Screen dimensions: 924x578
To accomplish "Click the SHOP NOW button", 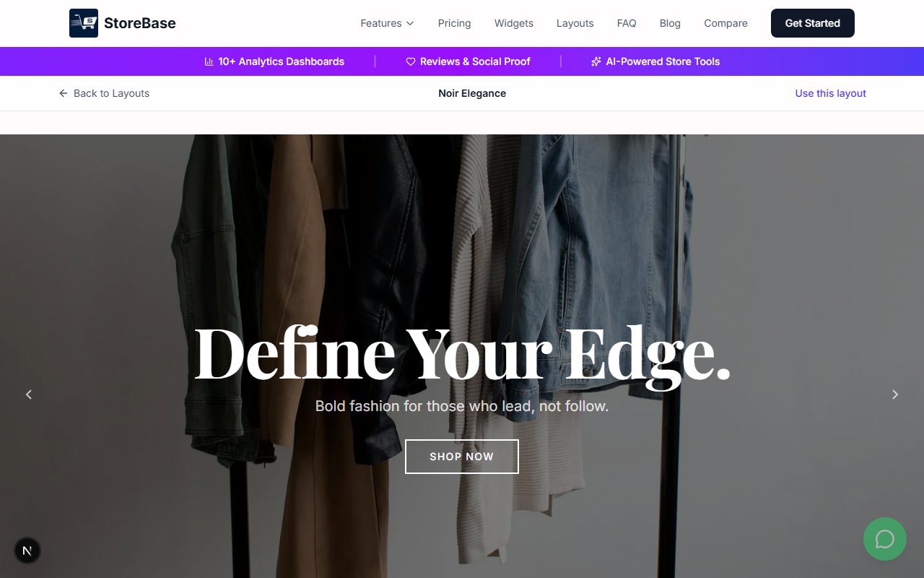I will pos(462,457).
